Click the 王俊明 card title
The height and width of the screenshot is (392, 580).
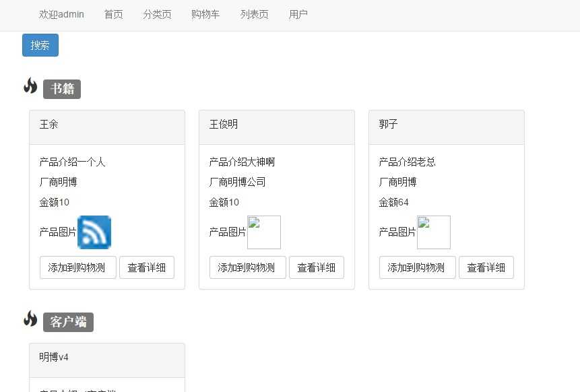[x=224, y=124]
